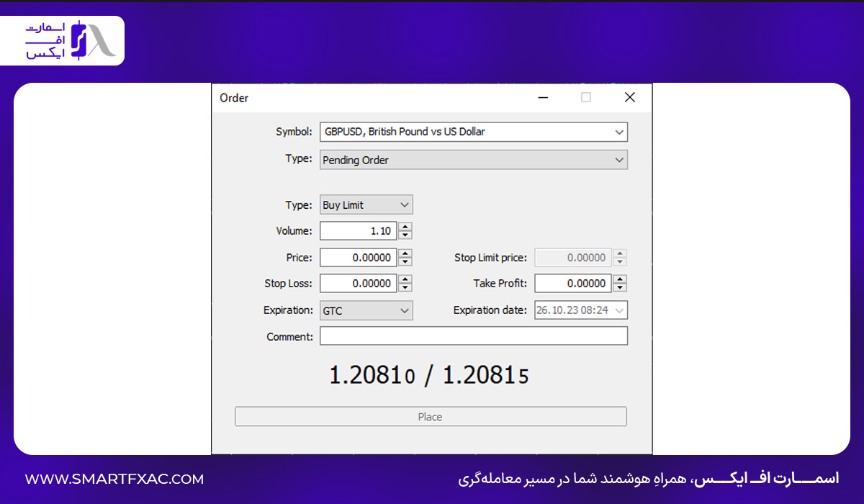Increase Volume with up arrow
864x504 pixels.
(405, 227)
